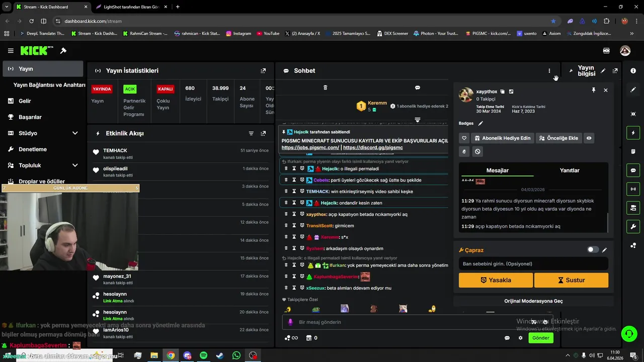
Task: Click Orijinal Moderasyona Geç
Action: [x=533, y=301]
